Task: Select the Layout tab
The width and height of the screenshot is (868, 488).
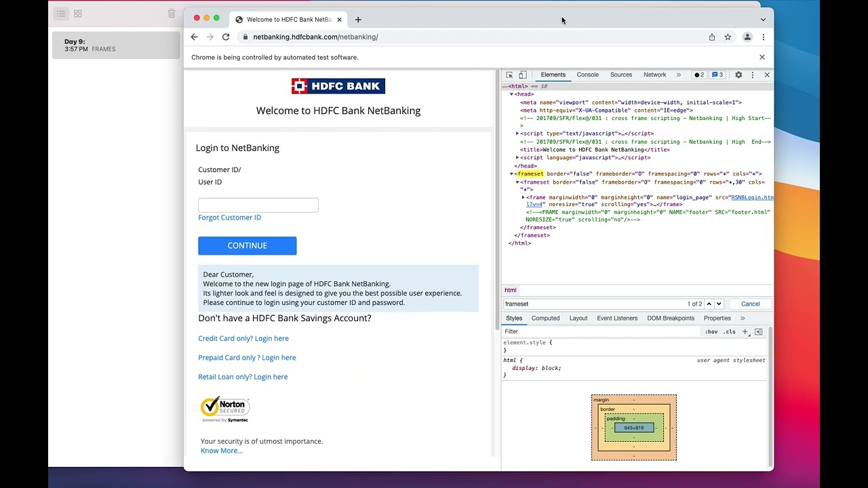Action: pyautogui.click(x=578, y=319)
